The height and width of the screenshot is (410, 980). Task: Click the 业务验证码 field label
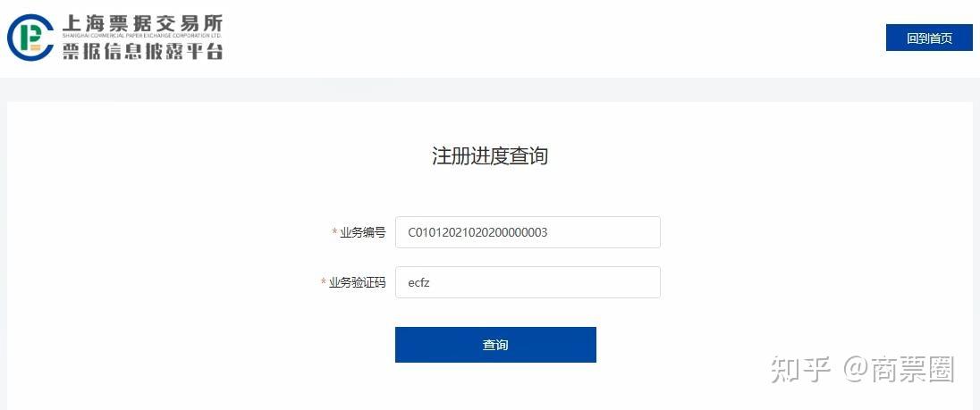(358, 282)
